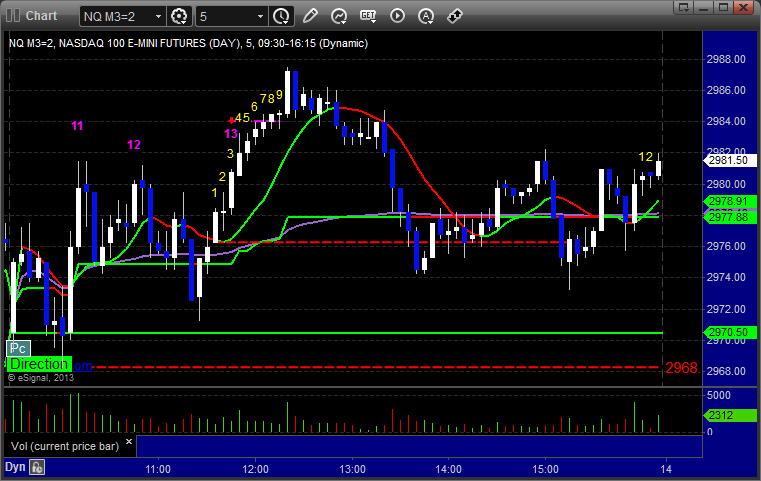761x481 pixels.
Task: Open the circled A alerts menu
Action: [x=426, y=16]
